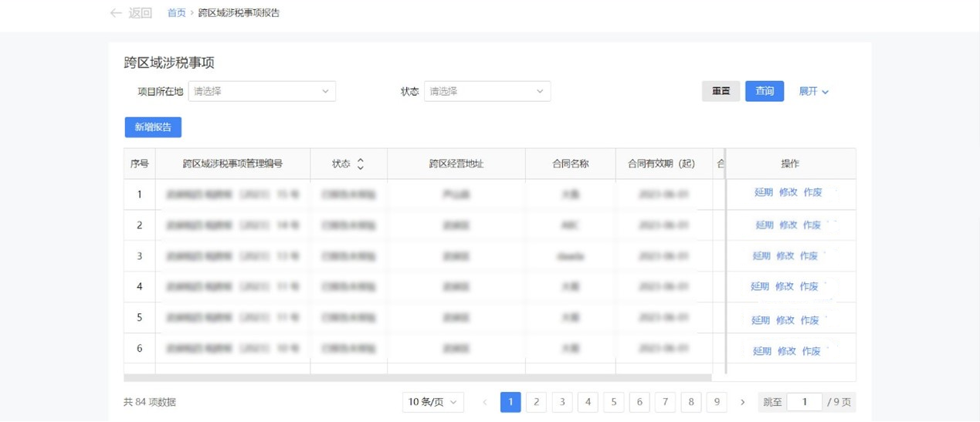Viewport: 980px width, 422px height.
Task: Click 延期 in row 1
Action: click(763, 192)
